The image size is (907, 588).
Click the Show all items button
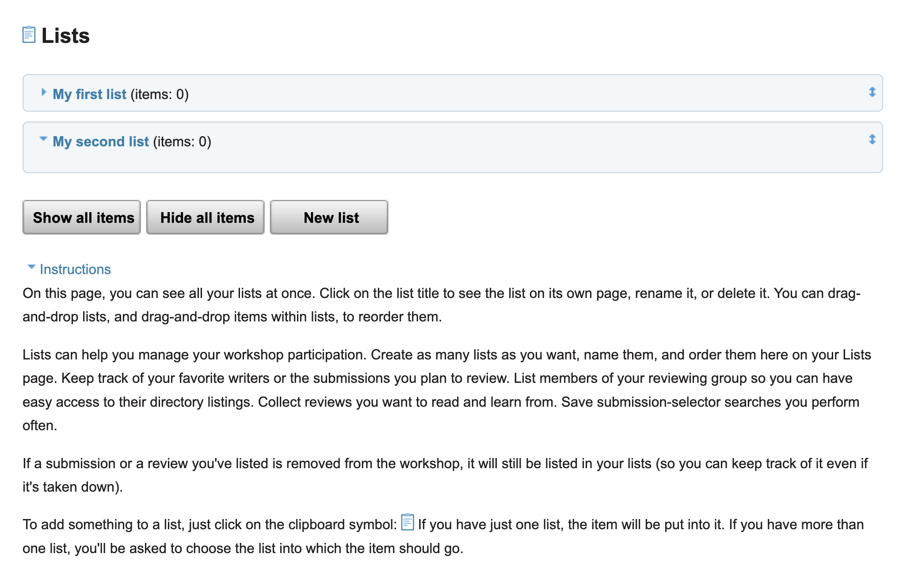pos(82,217)
